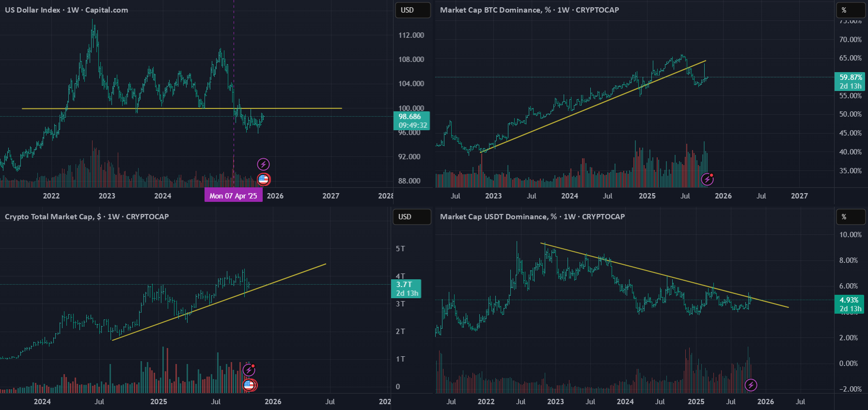Click lightning event icon on Dollar Index chart
Image resolution: width=868 pixels, height=410 pixels.
point(263,164)
